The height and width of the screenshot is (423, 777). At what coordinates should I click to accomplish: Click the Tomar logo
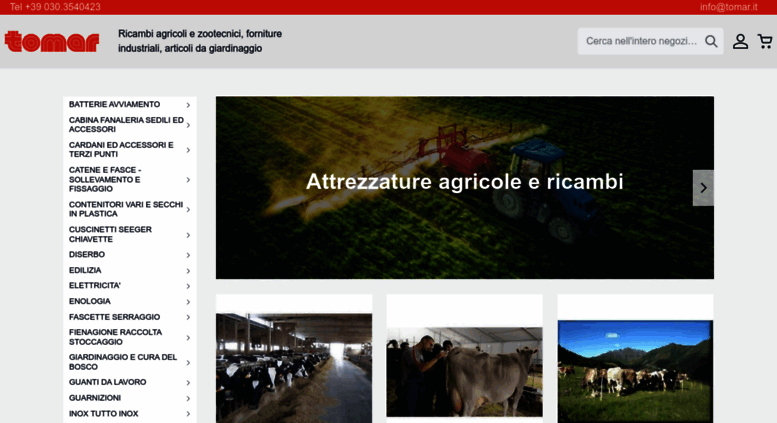[x=52, y=42]
